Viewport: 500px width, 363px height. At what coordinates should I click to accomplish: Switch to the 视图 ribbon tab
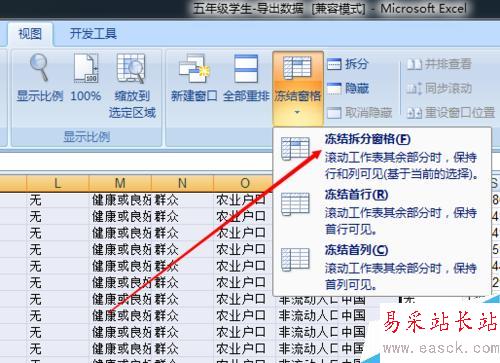click(30, 33)
